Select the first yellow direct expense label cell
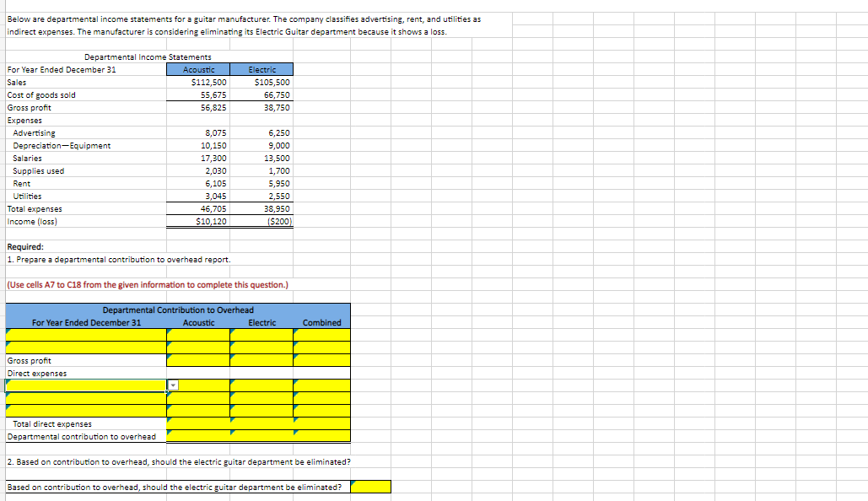Screen dimensions: 868x501 coord(86,385)
